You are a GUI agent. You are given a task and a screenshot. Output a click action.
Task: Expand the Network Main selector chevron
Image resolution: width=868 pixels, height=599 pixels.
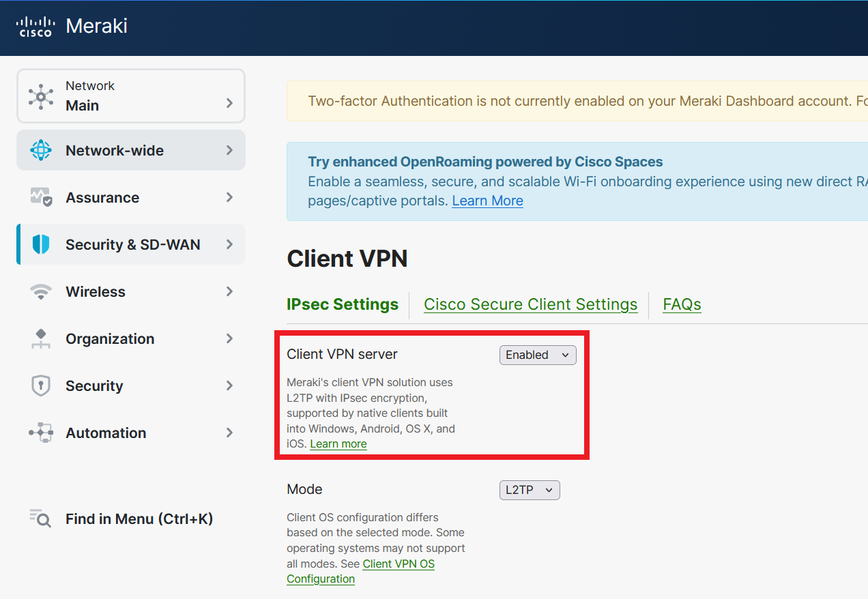coord(229,103)
